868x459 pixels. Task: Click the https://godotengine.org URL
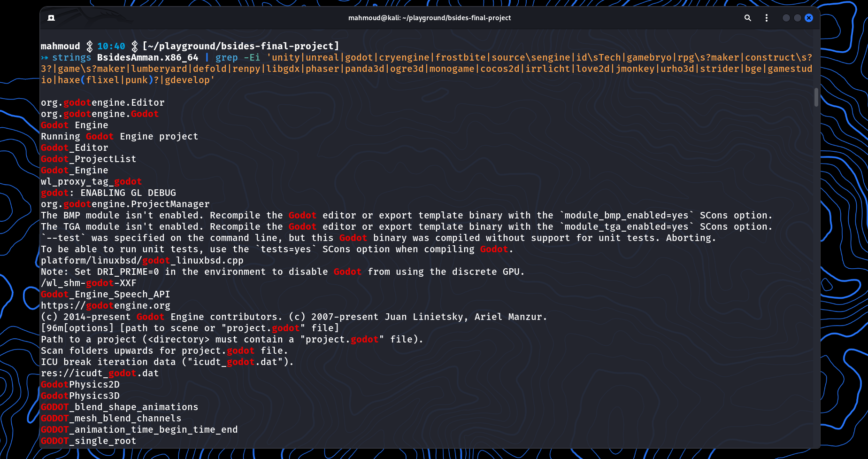106,305
